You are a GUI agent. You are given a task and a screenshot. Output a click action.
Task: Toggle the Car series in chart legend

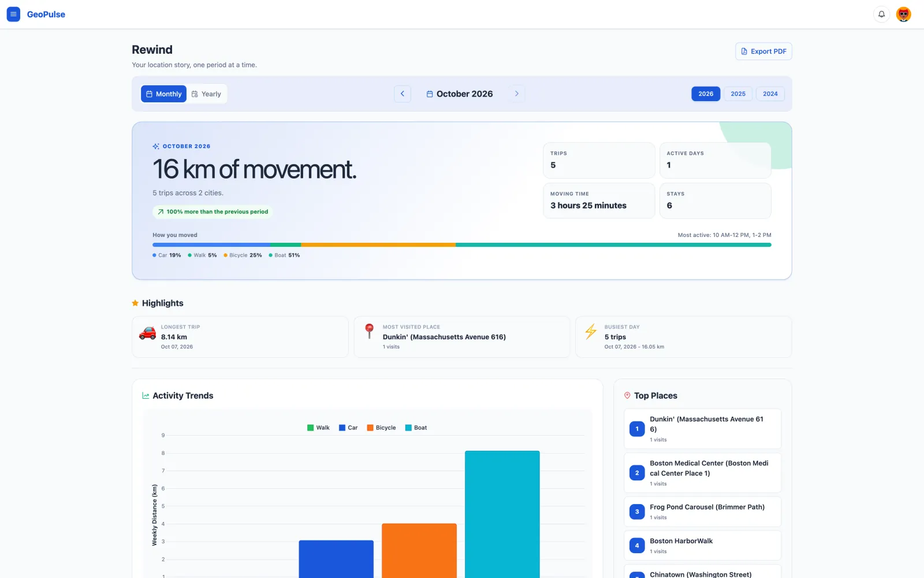pyautogui.click(x=348, y=428)
